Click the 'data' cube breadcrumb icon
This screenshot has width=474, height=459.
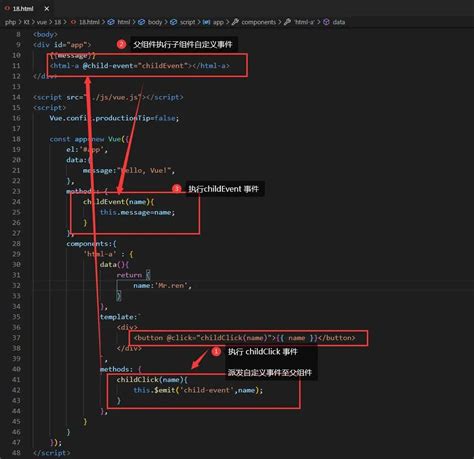coord(326,22)
